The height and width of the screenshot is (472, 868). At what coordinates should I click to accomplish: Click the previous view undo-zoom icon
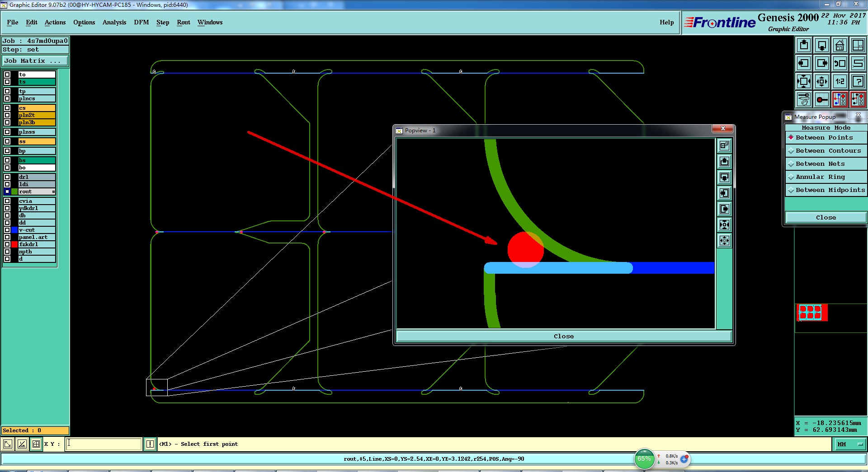point(840,63)
